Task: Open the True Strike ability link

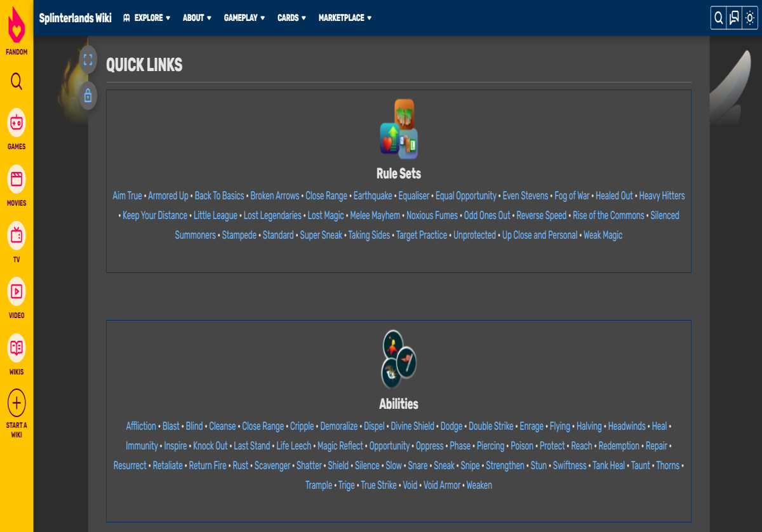Action: 378,485
